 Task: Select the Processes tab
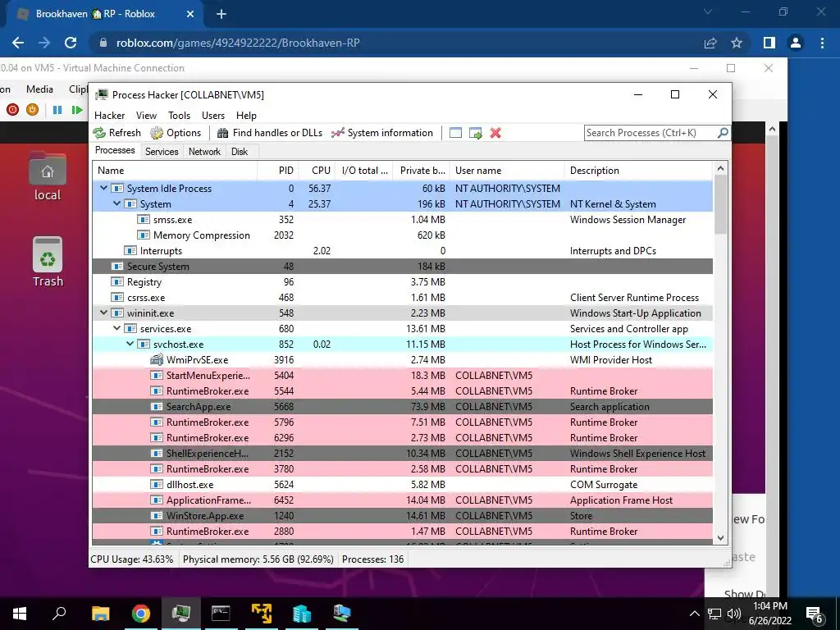[115, 151]
